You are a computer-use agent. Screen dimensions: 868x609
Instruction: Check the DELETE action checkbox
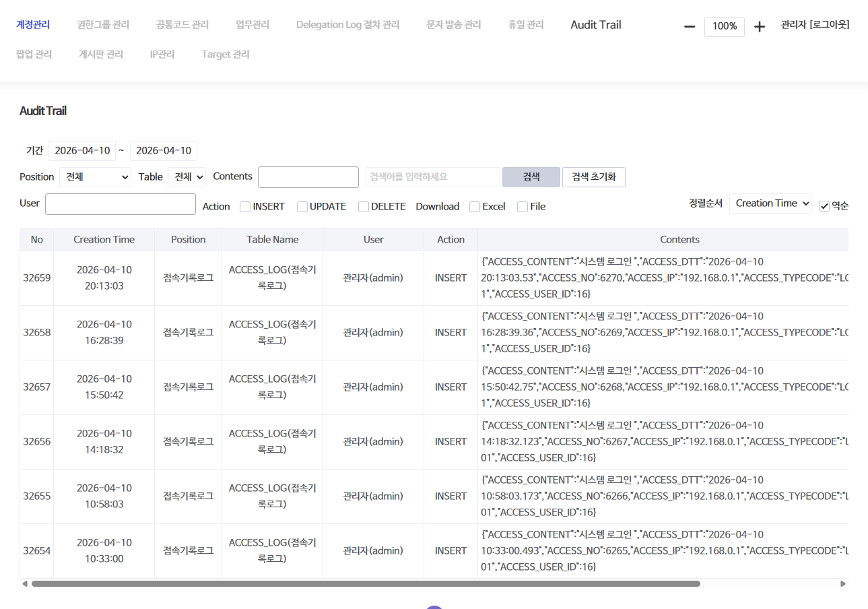(x=363, y=207)
